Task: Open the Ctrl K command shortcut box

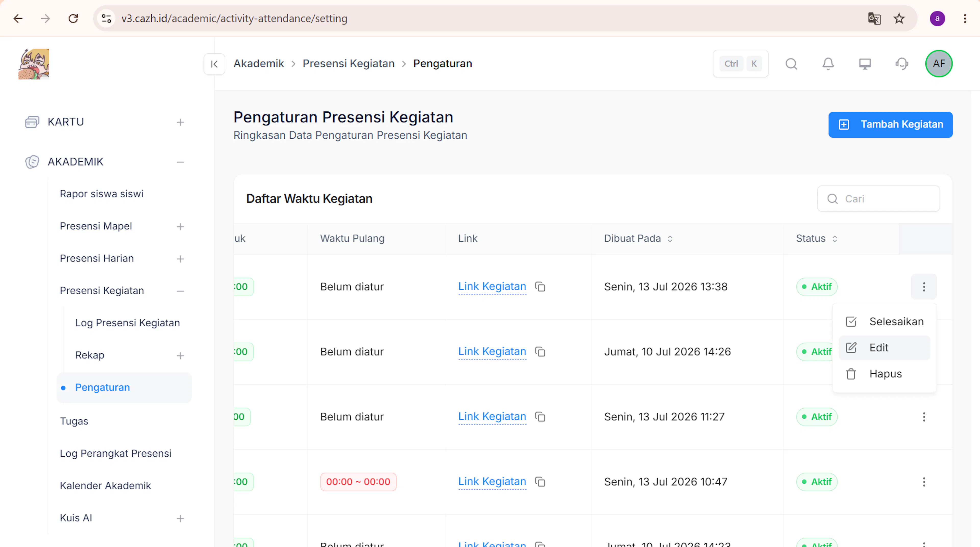Action: pyautogui.click(x=740, y=64)
